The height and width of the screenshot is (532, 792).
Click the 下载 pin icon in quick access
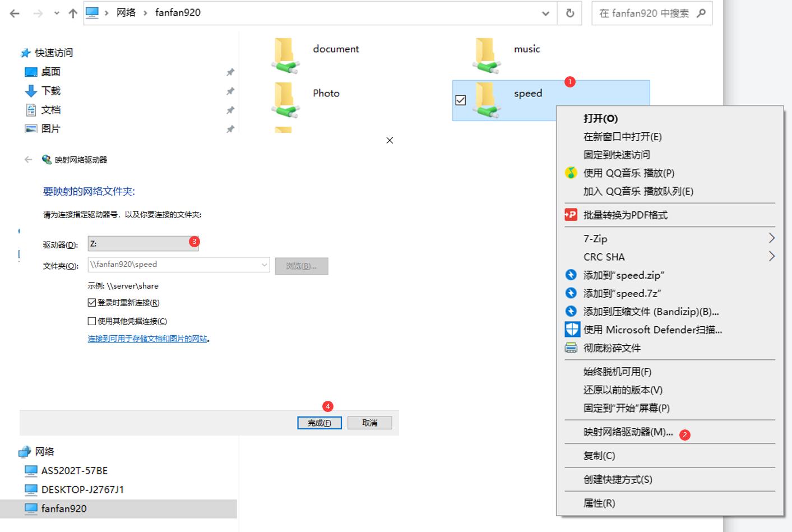click(x=230, y=90)
